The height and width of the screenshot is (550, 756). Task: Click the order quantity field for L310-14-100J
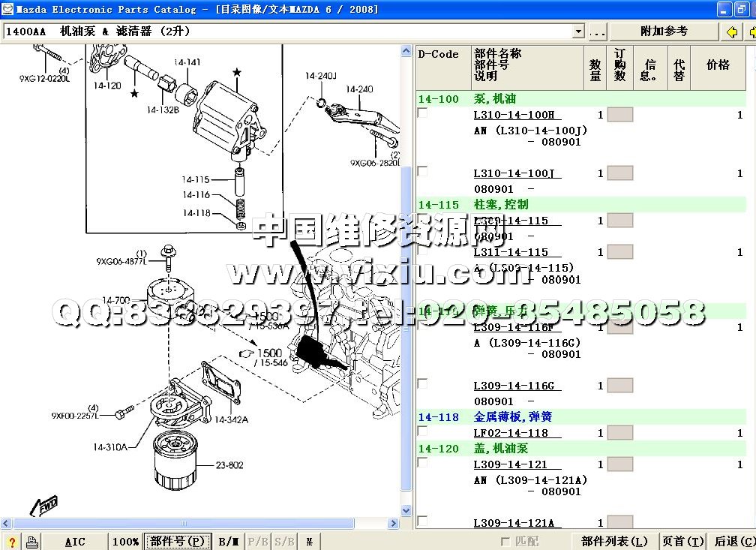pos(619,173)
